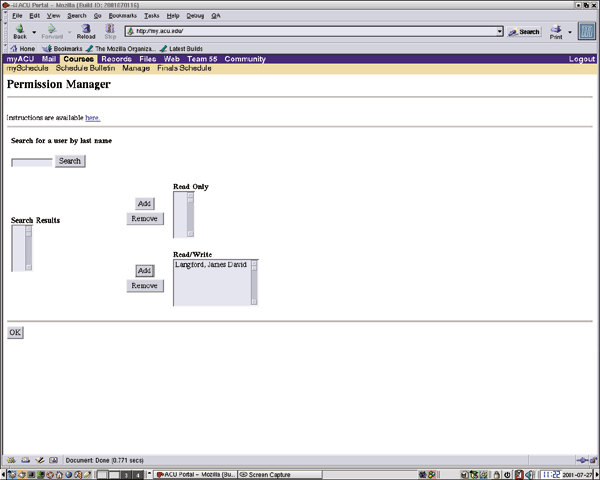Click the last name search input field
This screenshot has width=600, height=480.
click(x=31, y=161)
